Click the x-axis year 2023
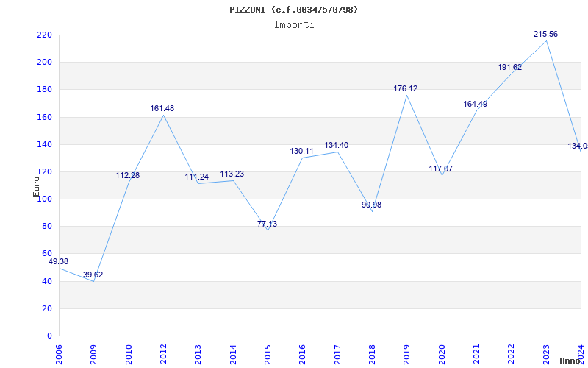588x368 pixels. pos(546,354)
